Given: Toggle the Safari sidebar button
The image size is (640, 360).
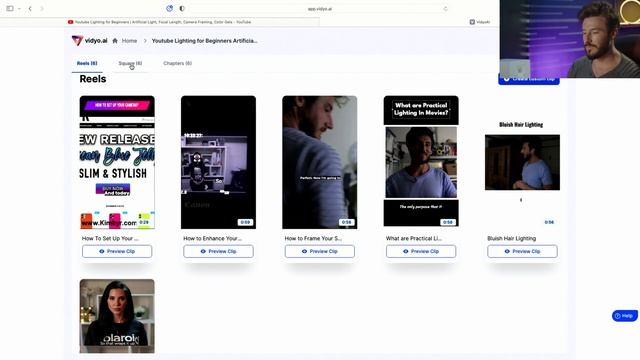Looking at the screenshot, I should coord(10,9).
